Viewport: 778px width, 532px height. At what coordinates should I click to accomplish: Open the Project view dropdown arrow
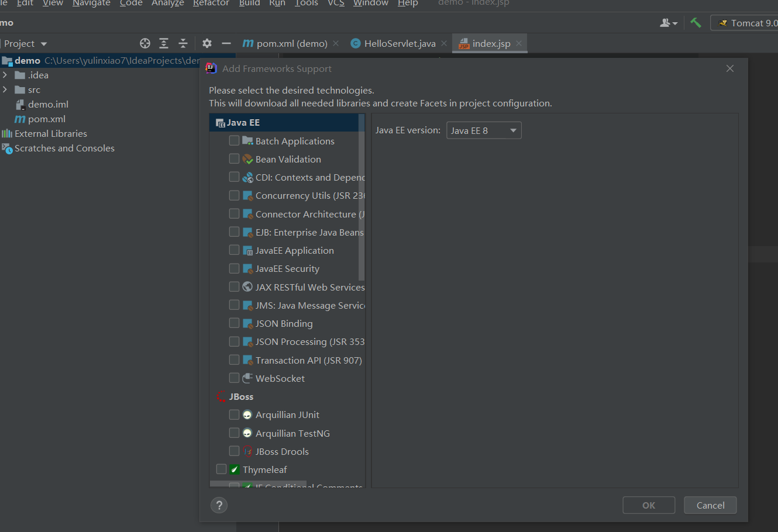[44, 44]
